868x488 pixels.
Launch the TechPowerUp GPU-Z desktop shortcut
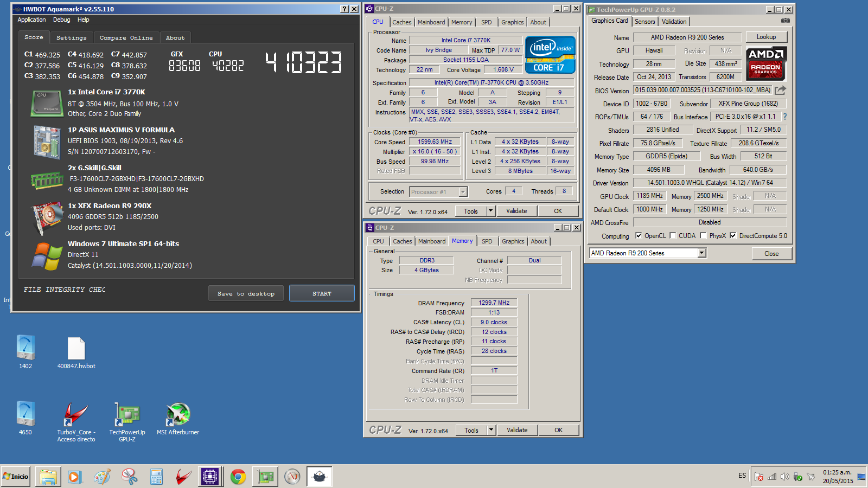(127, 422)
